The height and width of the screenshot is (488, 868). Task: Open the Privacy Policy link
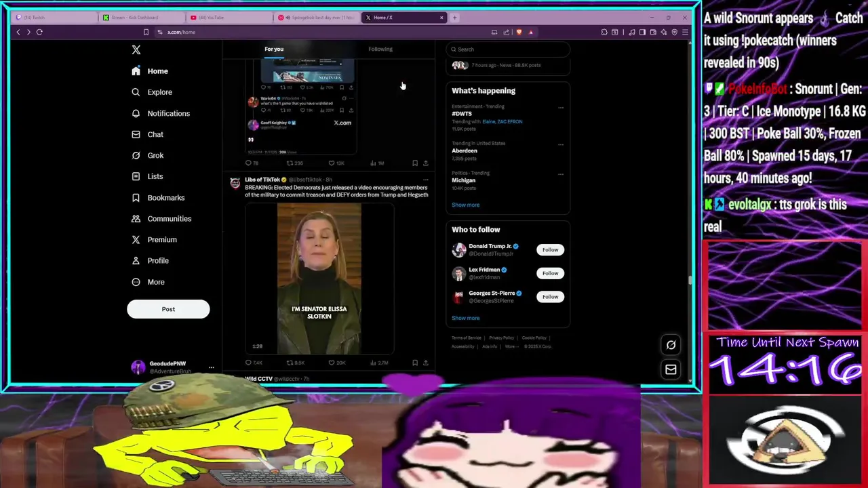pyautogui.click(x=502, y=338)
